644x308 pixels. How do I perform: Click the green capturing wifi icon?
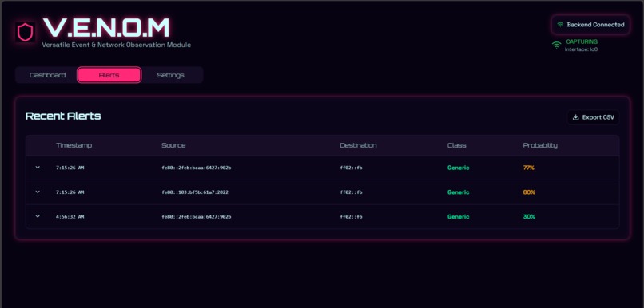(x=557, y=45)
